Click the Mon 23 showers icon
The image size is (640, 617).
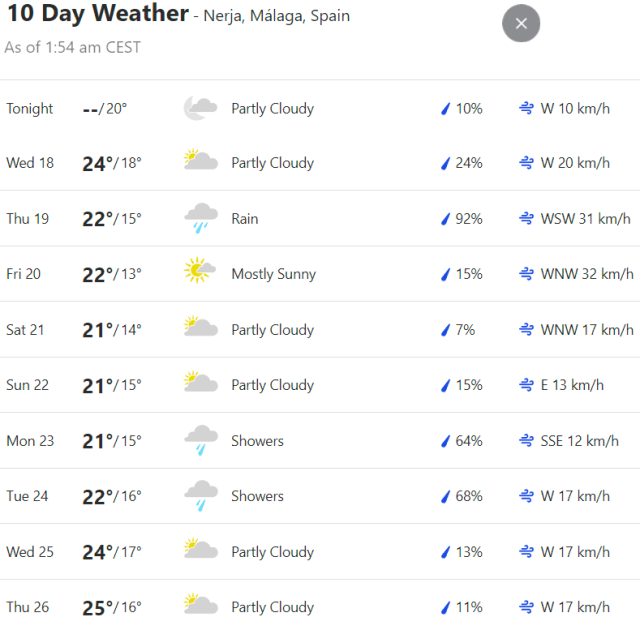click(201, 441)
